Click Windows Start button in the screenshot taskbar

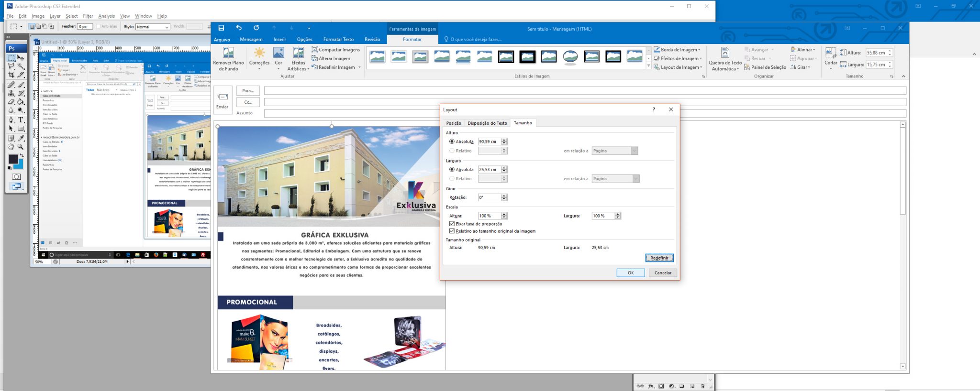point(43,255)
